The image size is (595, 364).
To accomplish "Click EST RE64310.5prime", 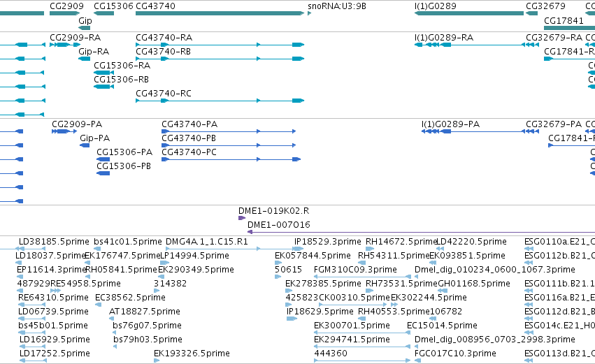I will click(x=54, y=298).
